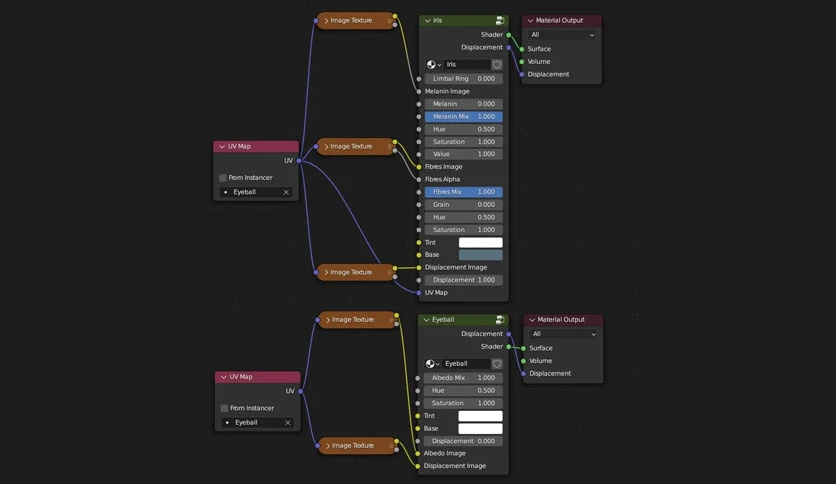Open node tree browser icon next to Iris name
The image size is (836, 484).
pos(433,64)
